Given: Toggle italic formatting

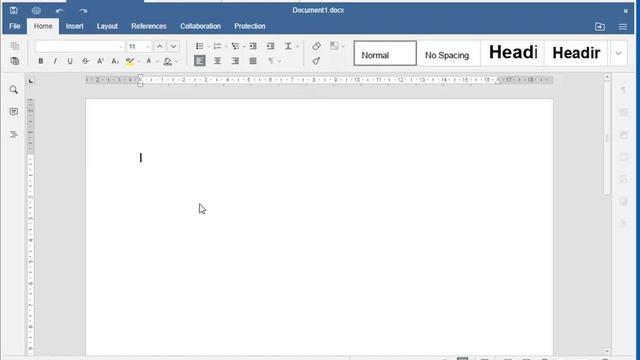Looking at the screenshot, I should click(55, 61).
